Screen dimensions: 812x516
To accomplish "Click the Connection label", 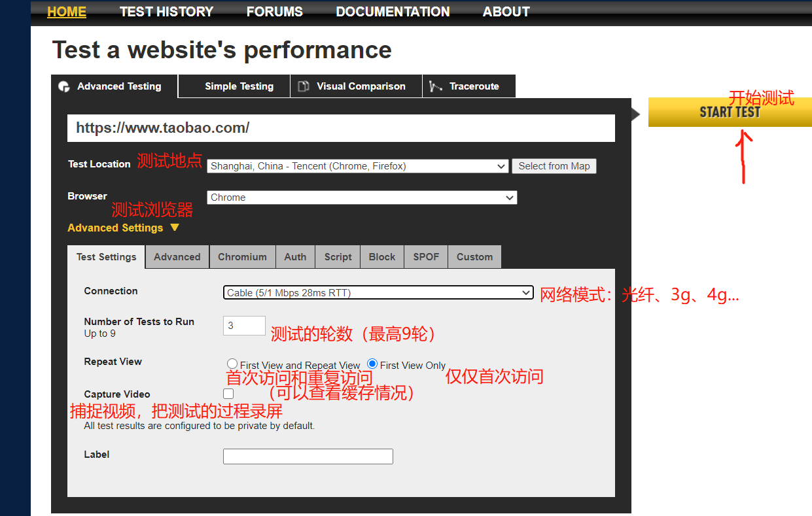I will pyautogui.click(x=111, y=291).
